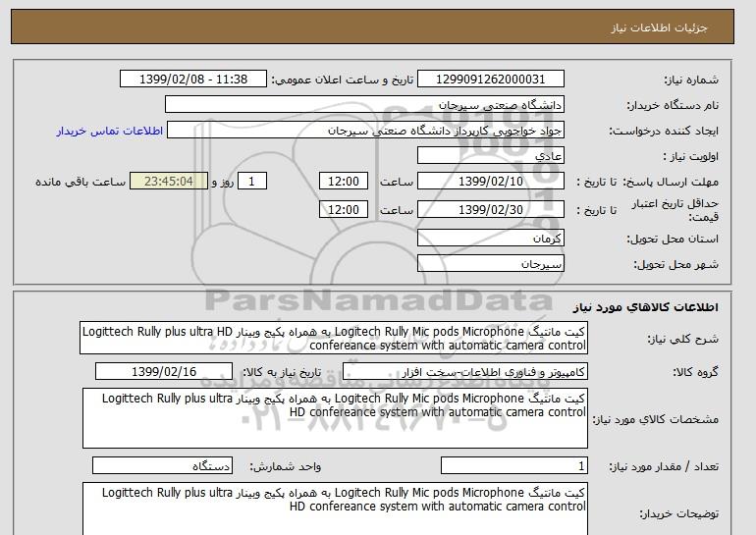Click the goods specifications text area
Image resolution: width=756 pixels, height=535 pixels.
pos(335,418)
